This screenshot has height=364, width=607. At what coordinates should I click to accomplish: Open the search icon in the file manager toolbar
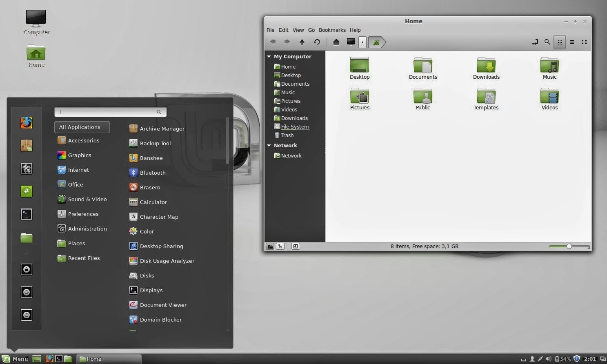[547, 42]
